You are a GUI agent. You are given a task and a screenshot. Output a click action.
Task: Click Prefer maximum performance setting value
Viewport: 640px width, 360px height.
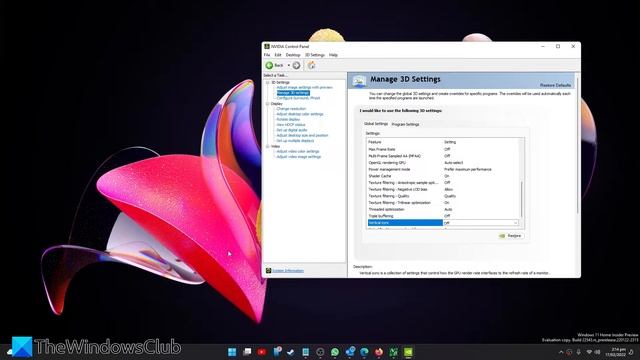point(468,169)
